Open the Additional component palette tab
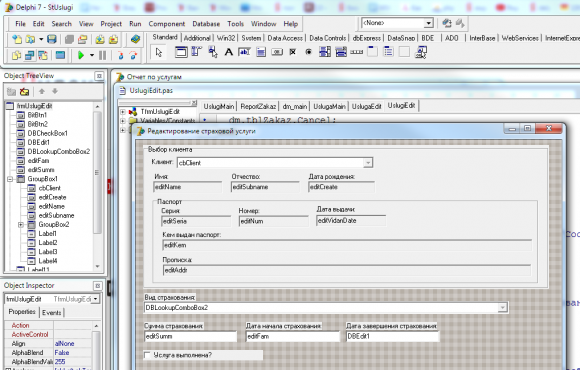The image size is (580, 370). pyautogui.click(x=197, y=38)
